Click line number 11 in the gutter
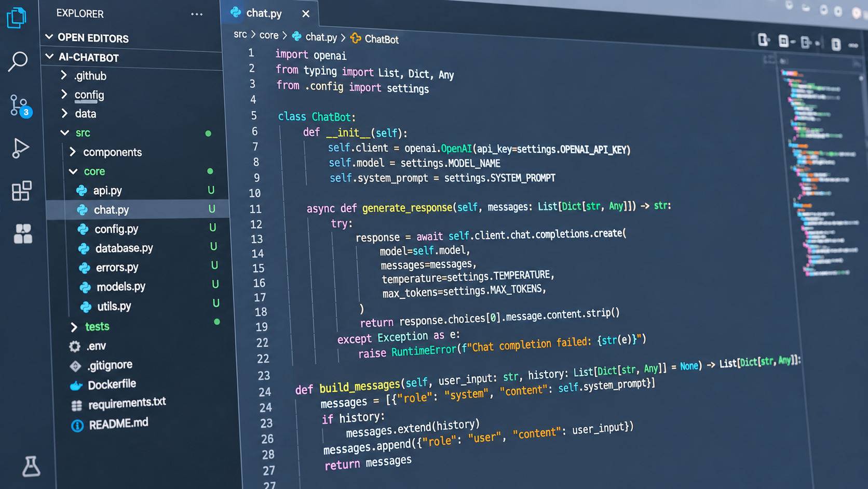The height and width of the screenshot is (489, 868). [255, 209]
